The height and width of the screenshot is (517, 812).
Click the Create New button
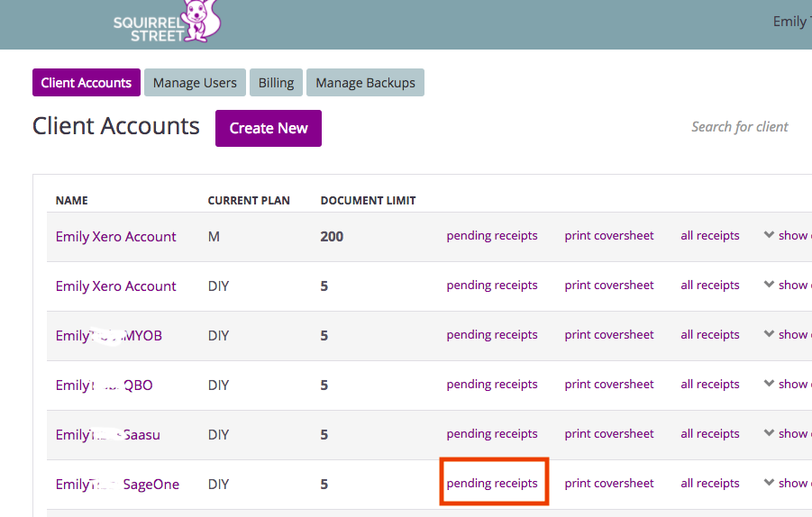269,128
